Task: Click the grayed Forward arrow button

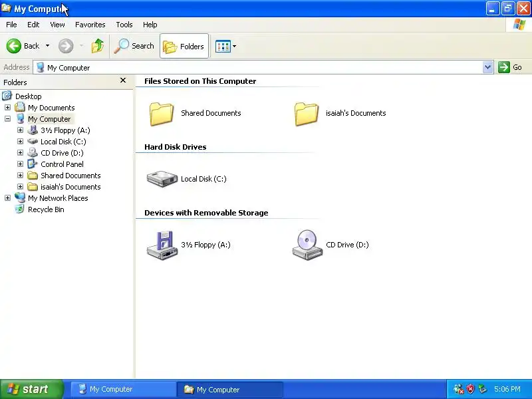Action: tap(66, 46)
